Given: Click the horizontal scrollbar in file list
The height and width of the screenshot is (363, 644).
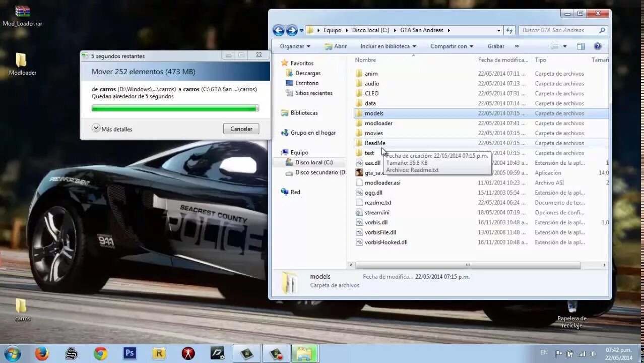Looking at the screenshot, I should pos(468,265).
